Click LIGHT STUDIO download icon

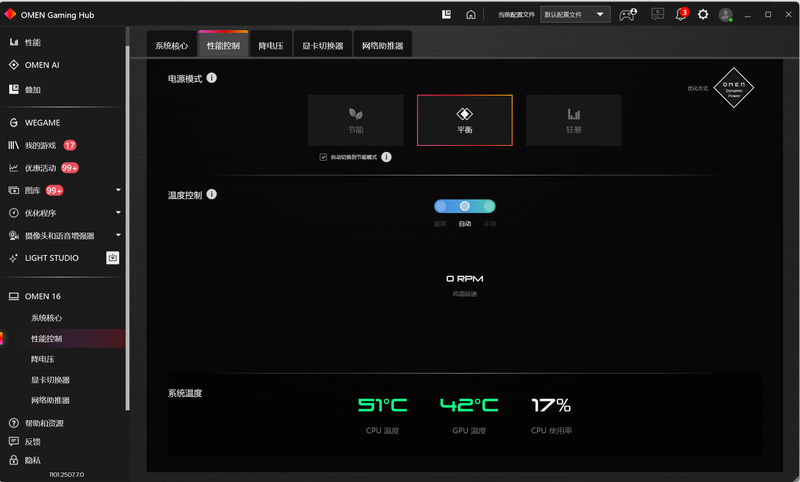[113, 258]
